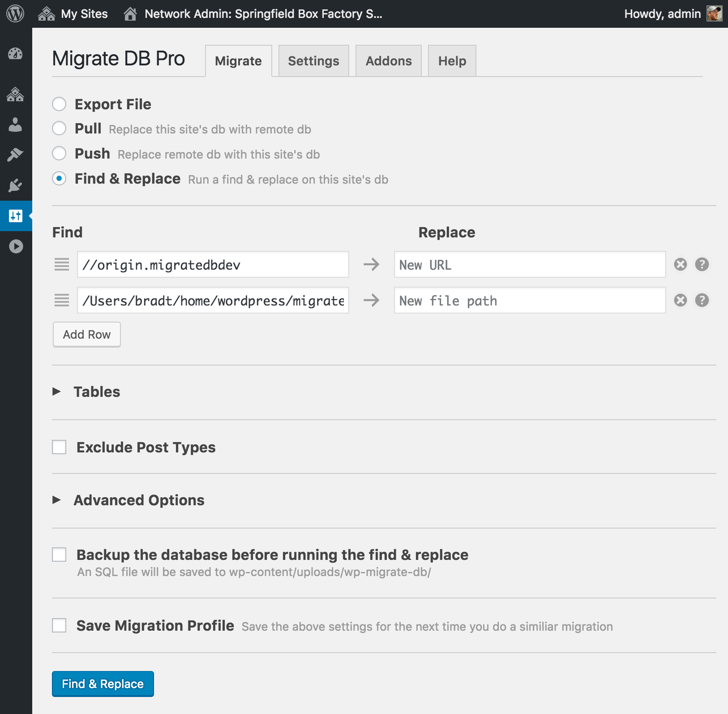Viewport: 728px width, 714px height.
Task: Open the Settings sidebar icon
Action: tap(15, 216)
